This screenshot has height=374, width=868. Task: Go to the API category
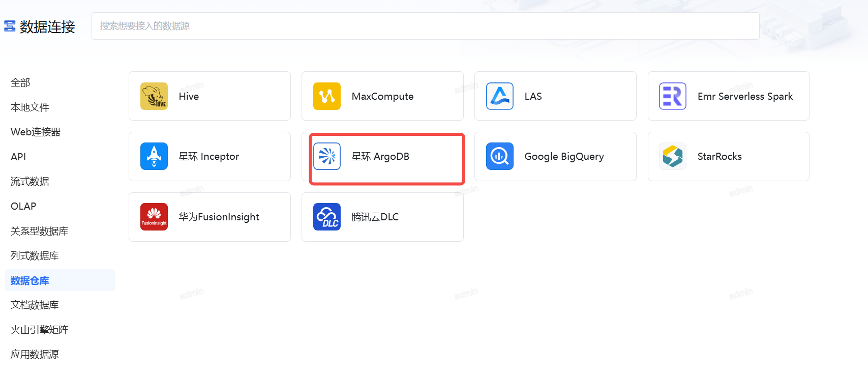pos(18,157)
